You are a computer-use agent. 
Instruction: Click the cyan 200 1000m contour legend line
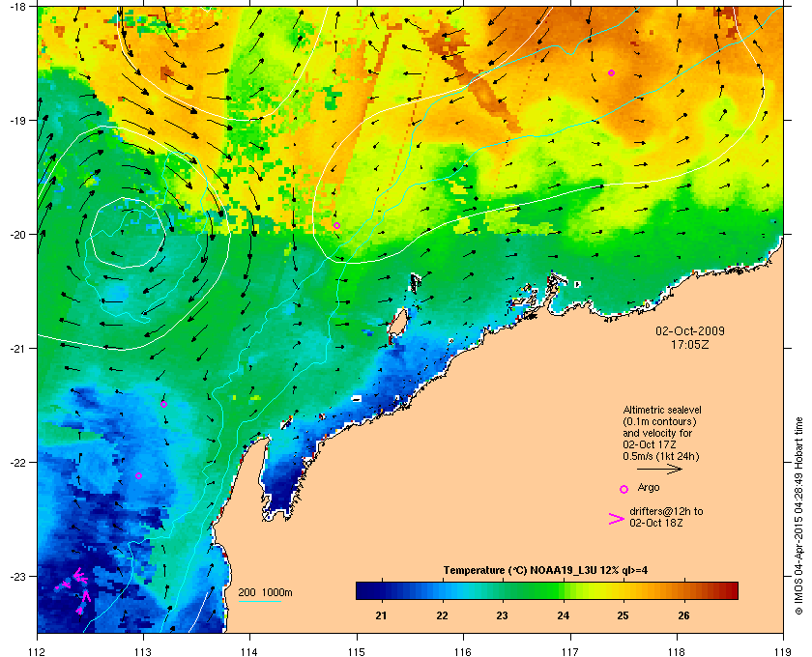259,601
